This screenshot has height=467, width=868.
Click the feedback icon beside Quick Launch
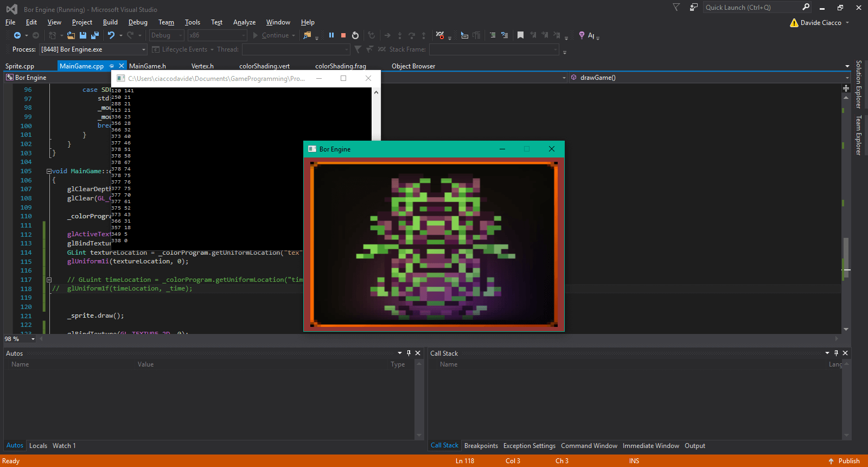[x=693, y=8]
